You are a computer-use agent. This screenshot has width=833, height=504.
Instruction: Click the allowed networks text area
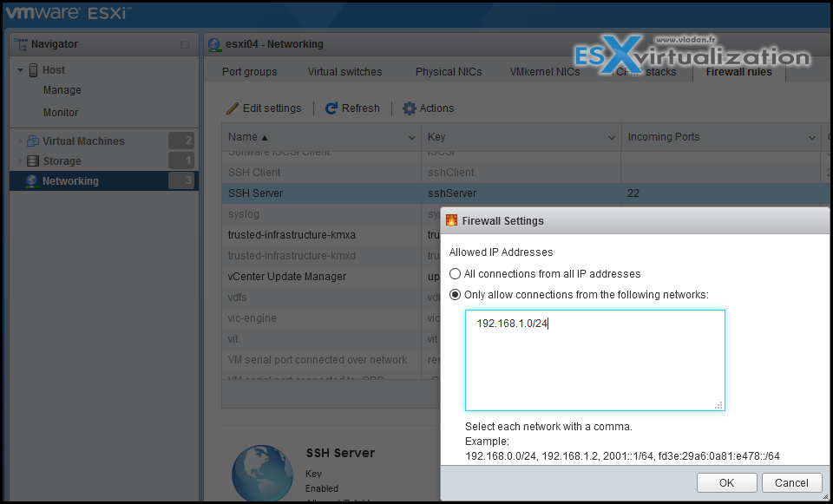tap(595, 361)
